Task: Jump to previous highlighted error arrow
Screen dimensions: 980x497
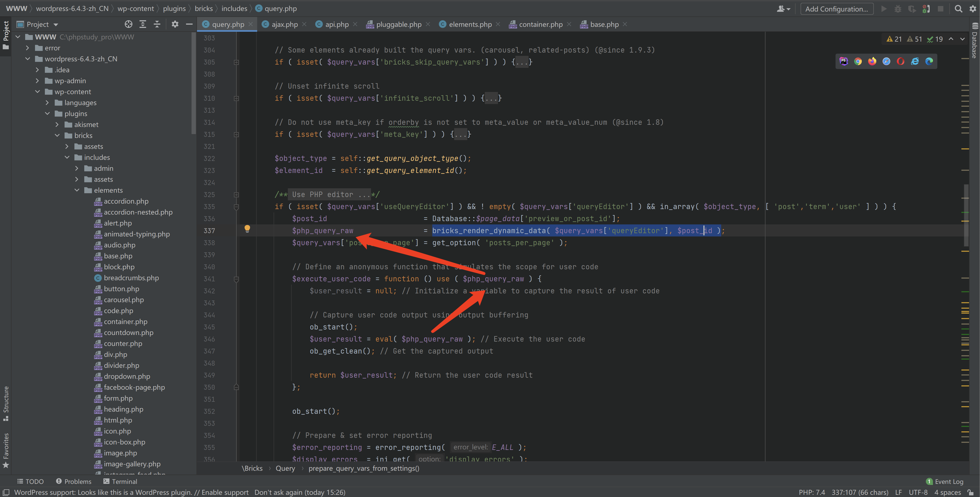Action: pyautogui.click(x=951, y=39)
